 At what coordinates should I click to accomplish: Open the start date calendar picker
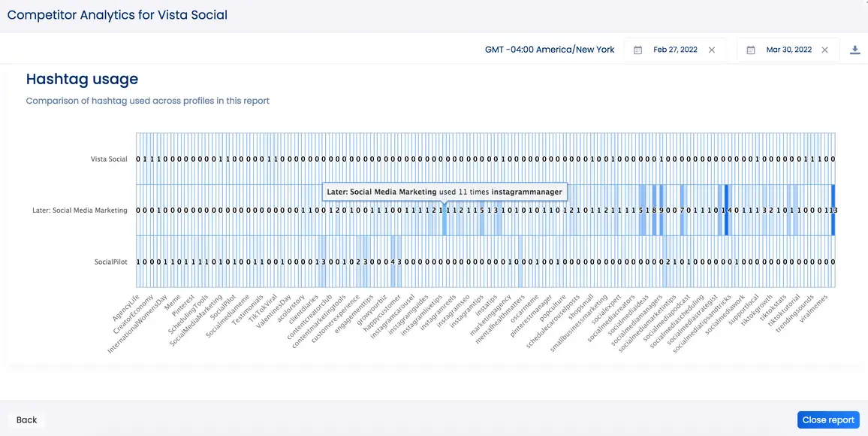(637, 50)
